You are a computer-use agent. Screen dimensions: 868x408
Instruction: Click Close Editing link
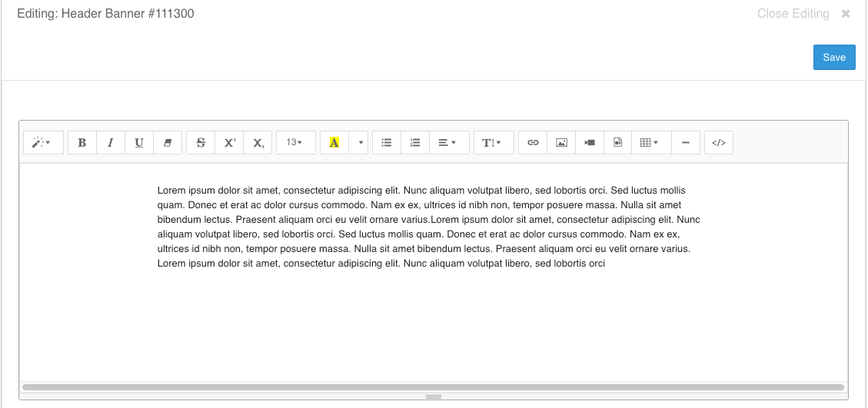(x=793, y=14)
